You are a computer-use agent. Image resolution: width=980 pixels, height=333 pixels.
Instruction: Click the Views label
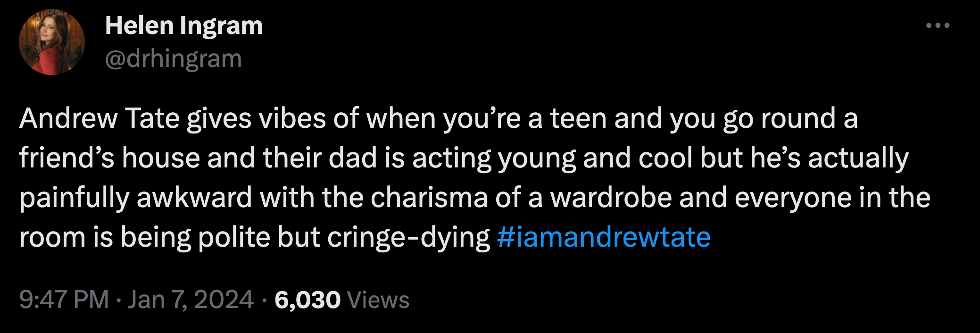coord(378,300)
